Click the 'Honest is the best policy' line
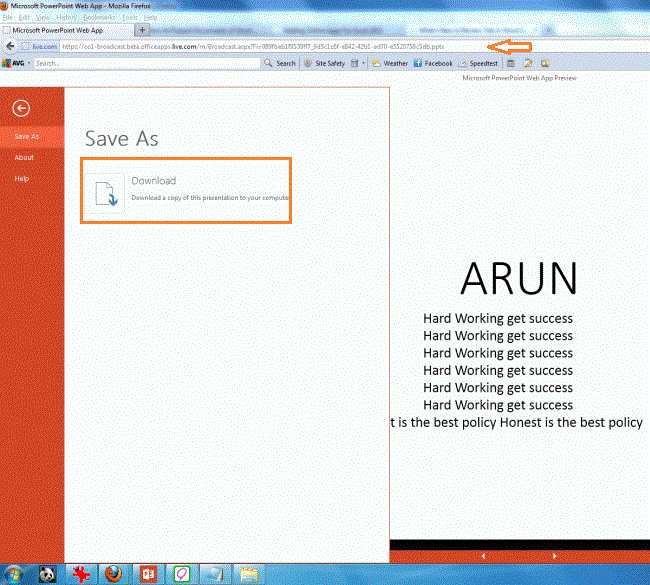 click(516, 422)
